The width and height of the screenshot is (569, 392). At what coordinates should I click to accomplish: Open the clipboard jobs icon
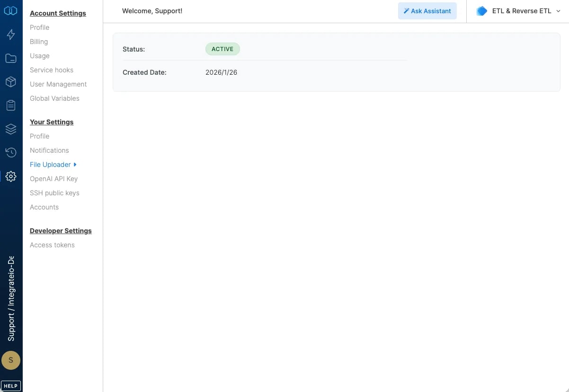point(10,105)
